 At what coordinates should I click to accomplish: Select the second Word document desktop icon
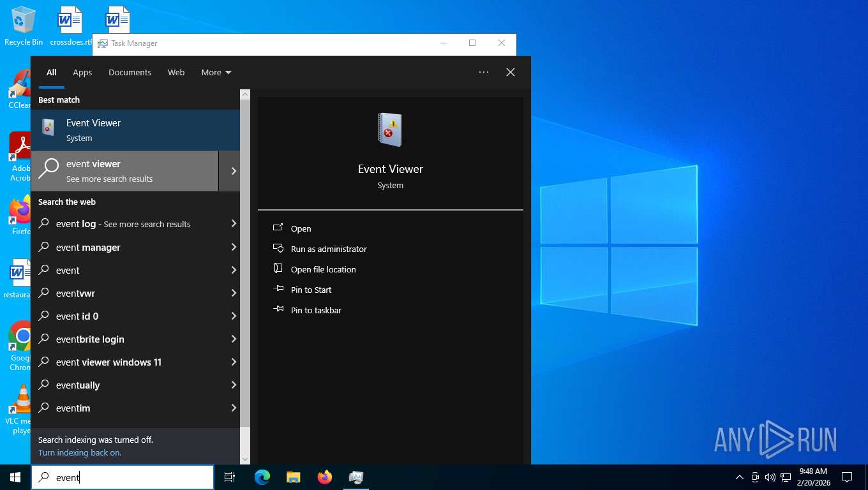tap(118, 19)
